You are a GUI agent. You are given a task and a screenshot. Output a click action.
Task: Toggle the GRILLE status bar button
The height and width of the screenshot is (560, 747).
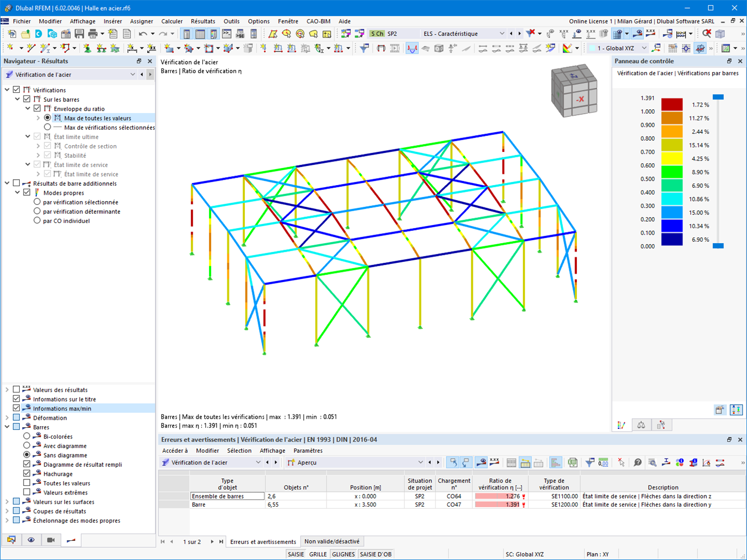tap(318, 554)
